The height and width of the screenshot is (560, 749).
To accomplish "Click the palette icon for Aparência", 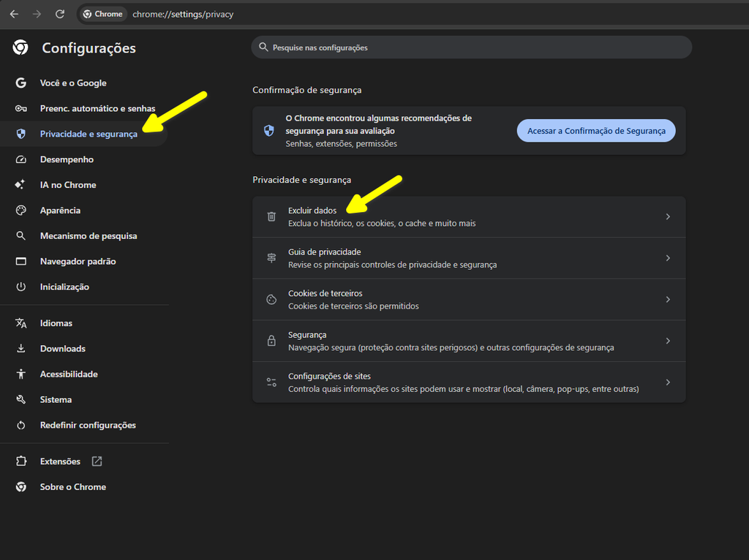I will (x=21, y=211).
